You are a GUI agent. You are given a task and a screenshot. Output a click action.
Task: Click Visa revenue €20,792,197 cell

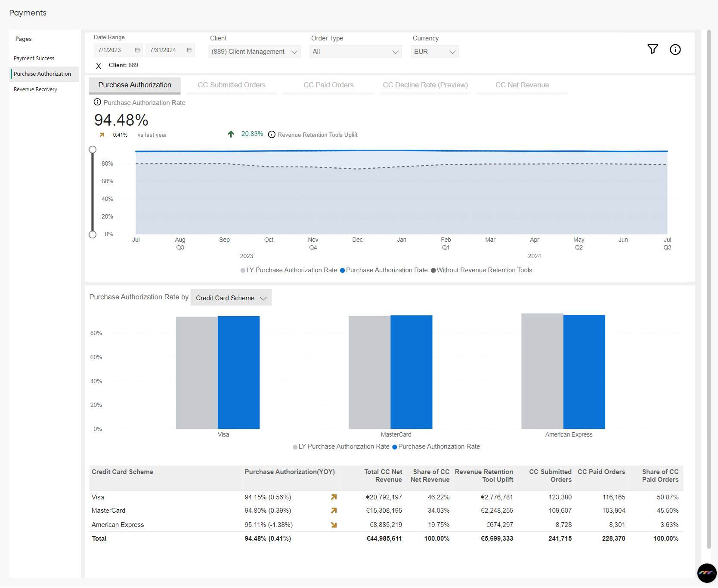click(x=384, y=497)
